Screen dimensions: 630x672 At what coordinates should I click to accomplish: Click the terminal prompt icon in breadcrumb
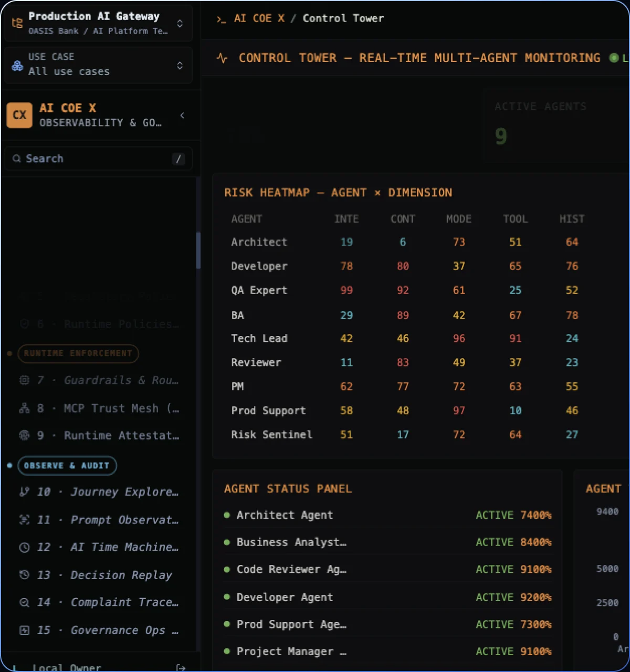point(222,19)
